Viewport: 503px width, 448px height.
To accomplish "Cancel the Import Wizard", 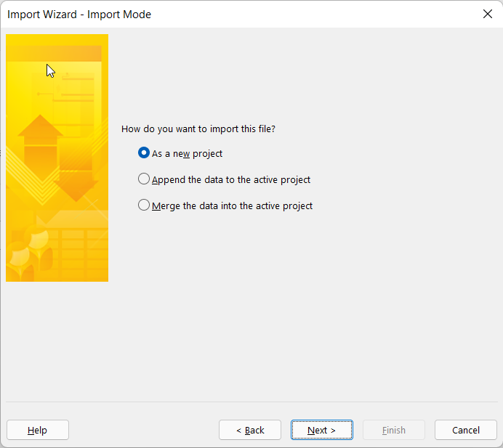I will coord(466,430).
